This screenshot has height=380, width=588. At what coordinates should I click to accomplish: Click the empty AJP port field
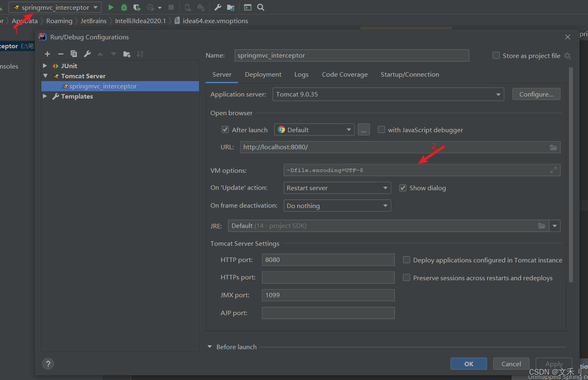tap(328, 313)
